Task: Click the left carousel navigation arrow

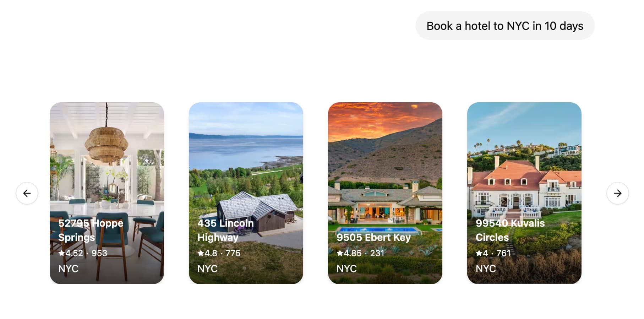Action: (27, 193)
